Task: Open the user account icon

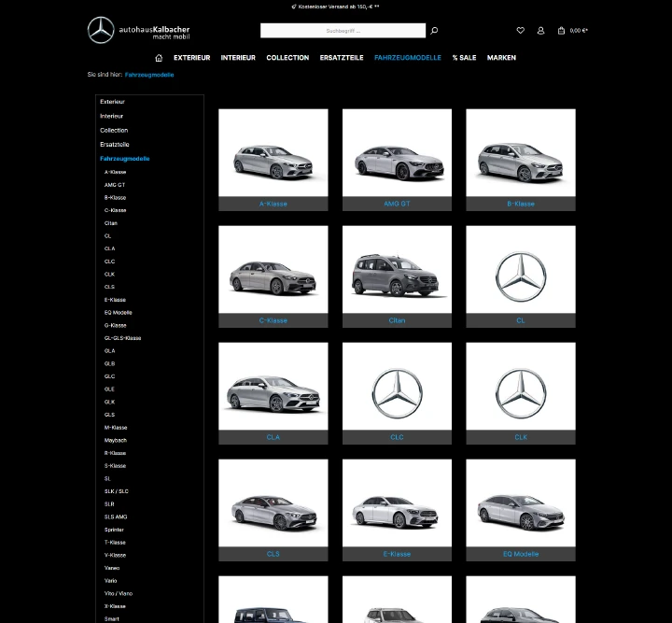Action: coord(540,31)
